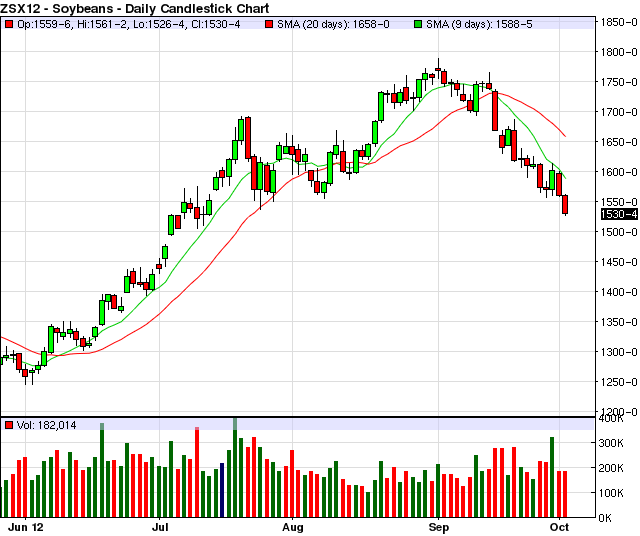Click the last red candlestick at 1530
The image size is (640, 536).
(x=565, y=205)
